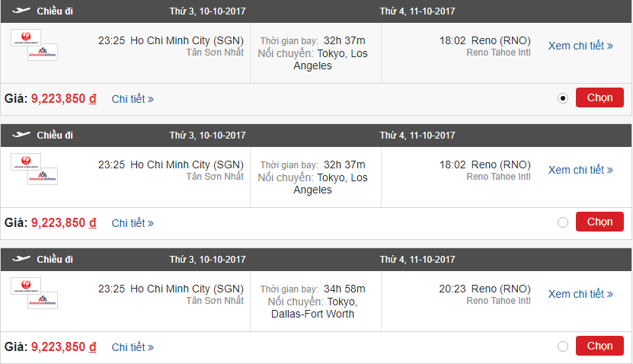Select the third flight's radio button
This screenshot has width=633, height=364.
click(563, 346)
